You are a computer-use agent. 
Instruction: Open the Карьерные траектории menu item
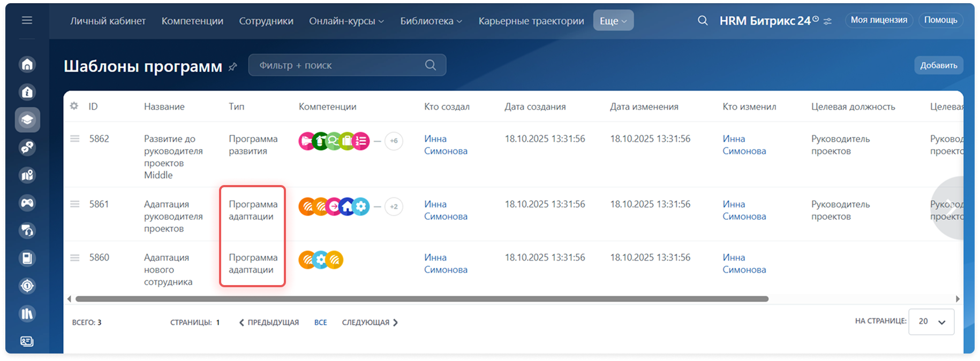point(531,21)
